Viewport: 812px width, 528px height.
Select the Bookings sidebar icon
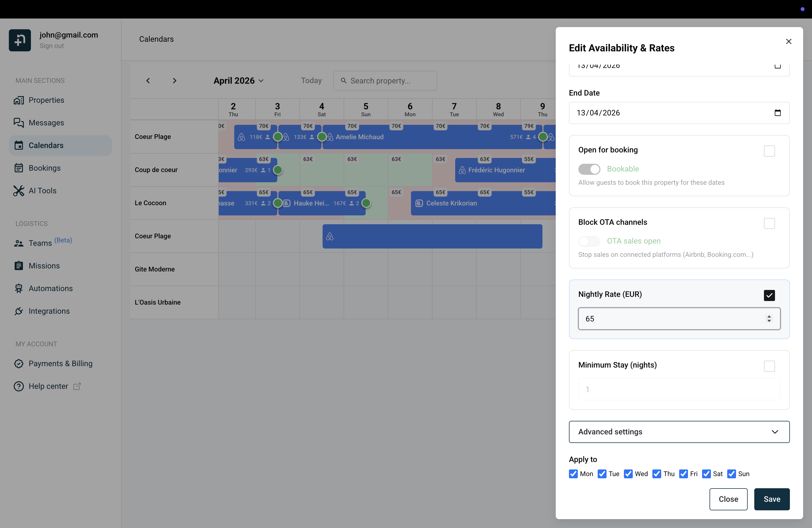coord(19,167)
